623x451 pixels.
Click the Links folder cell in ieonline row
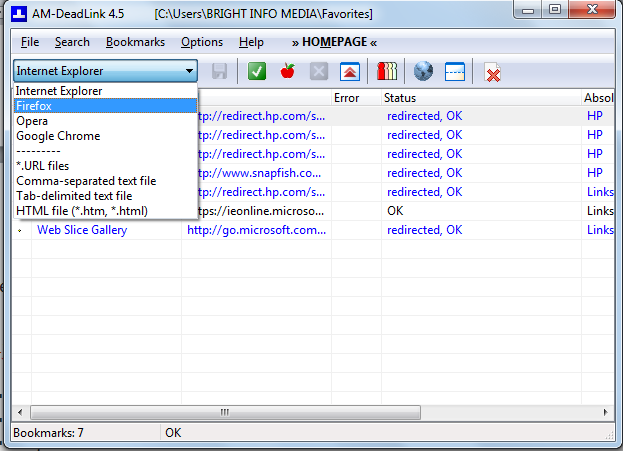(600, 211)
